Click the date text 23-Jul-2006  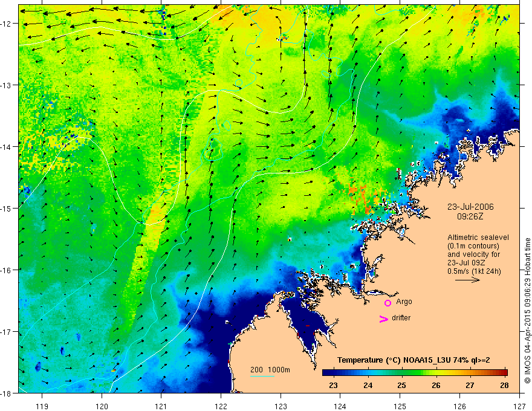click(x=470, y=207)
